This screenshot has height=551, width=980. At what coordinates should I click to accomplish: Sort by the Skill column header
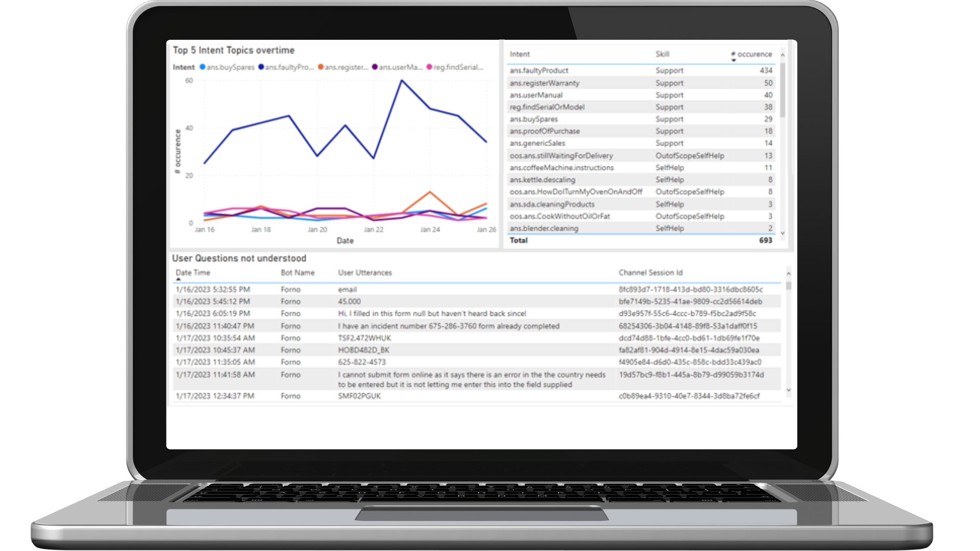coord(662,54)
